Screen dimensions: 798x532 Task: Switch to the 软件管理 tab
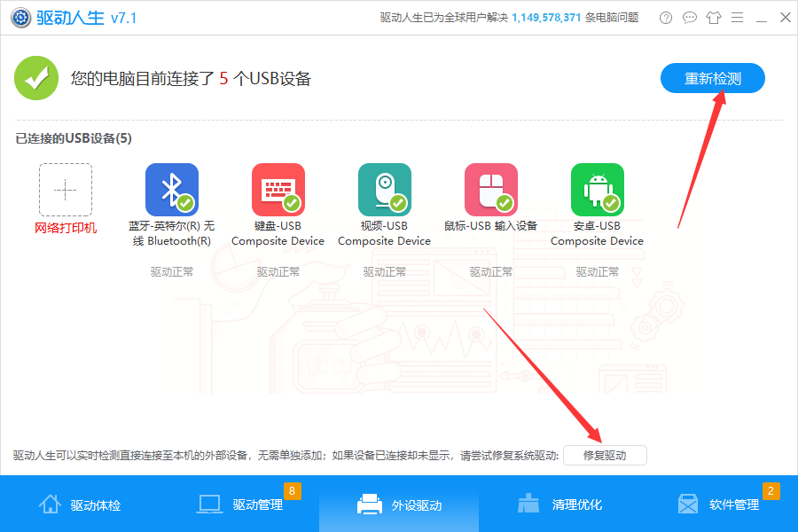[x=718, y=505]
